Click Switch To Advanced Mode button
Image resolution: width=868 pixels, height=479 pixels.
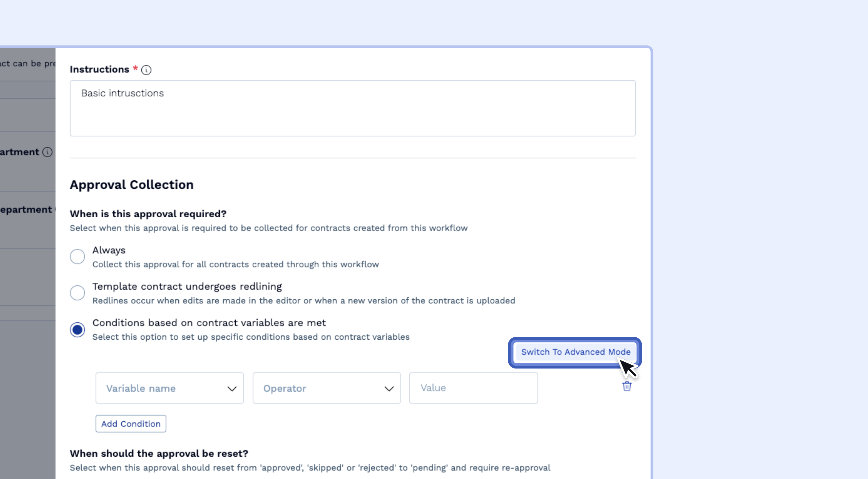tap(575, 352)
